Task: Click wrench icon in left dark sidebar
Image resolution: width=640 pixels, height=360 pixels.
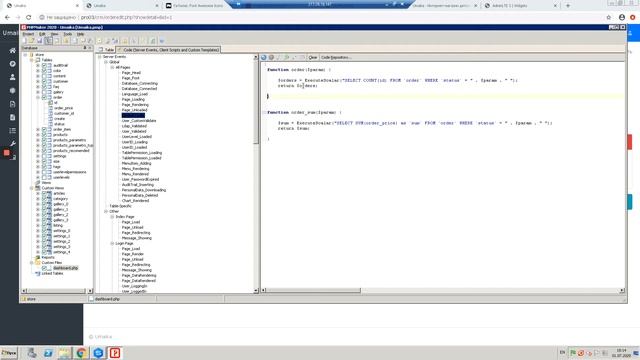Action: pos(13,144)
